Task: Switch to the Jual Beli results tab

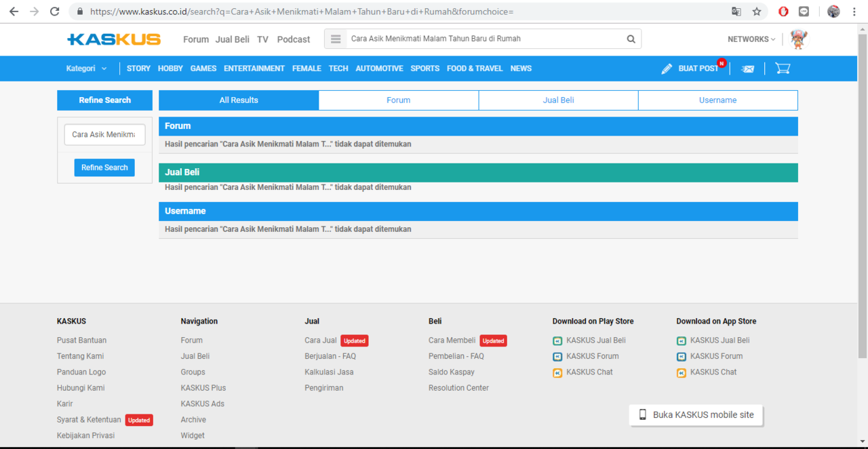Action: pos(558,100)
